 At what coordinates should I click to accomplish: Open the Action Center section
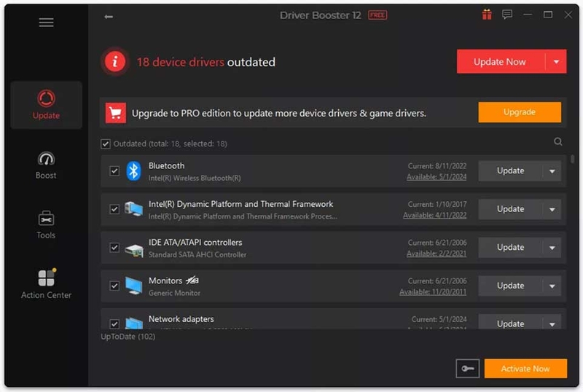click(x=46, y=284)
